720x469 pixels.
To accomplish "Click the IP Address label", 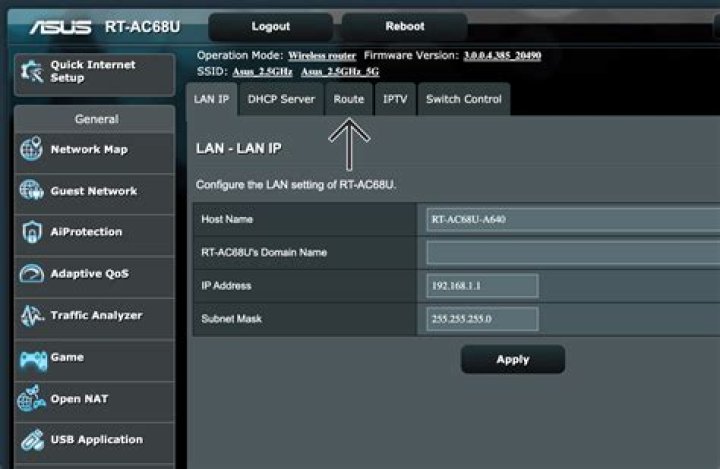I will (x=226, y=286).
